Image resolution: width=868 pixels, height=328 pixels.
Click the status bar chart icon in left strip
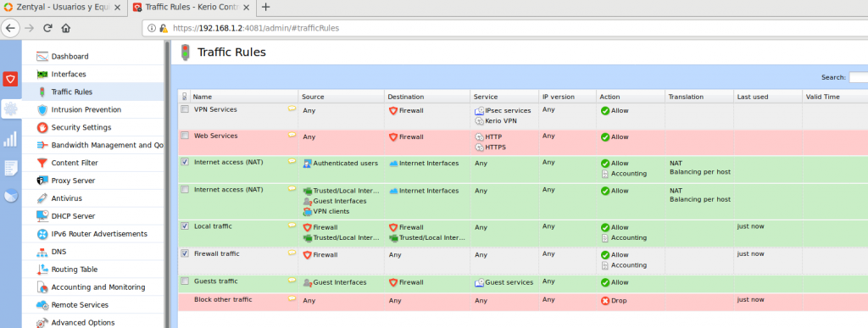click(10, 139)
